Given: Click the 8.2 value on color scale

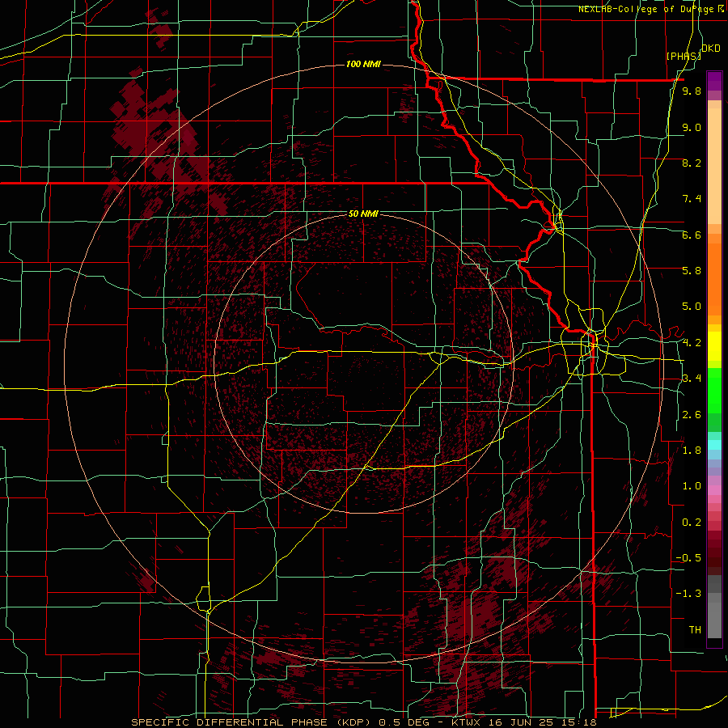Looking at the screenshot, I should tap(692, 163).
